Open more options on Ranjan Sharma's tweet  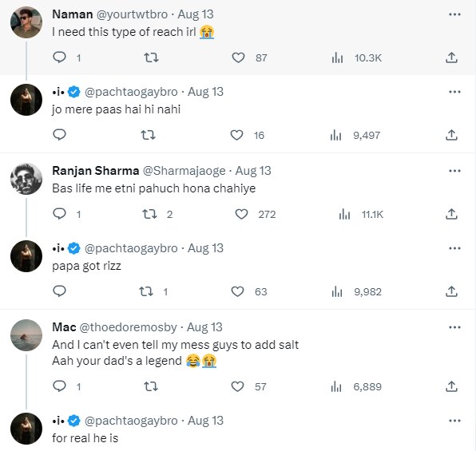454,171
